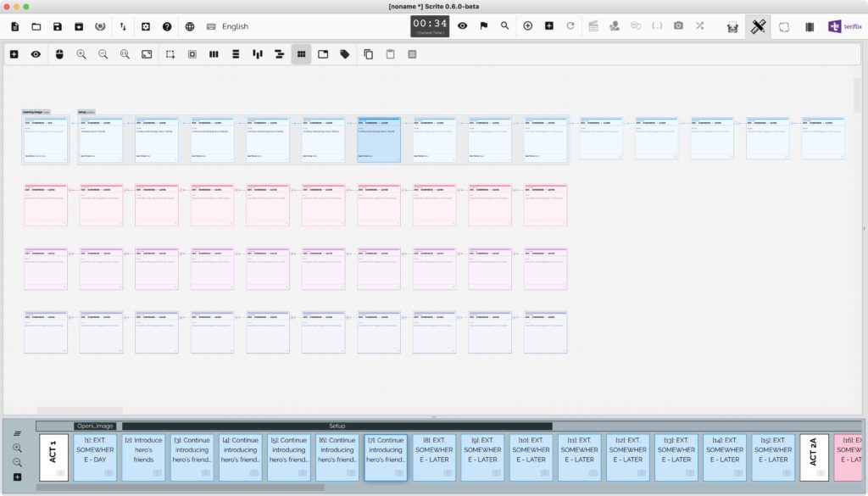Viewport: 868px width, 496px height.
Task: Select the highlighted blue scene card on canvas
Action: pyautogui.click(x=378, y=141)
